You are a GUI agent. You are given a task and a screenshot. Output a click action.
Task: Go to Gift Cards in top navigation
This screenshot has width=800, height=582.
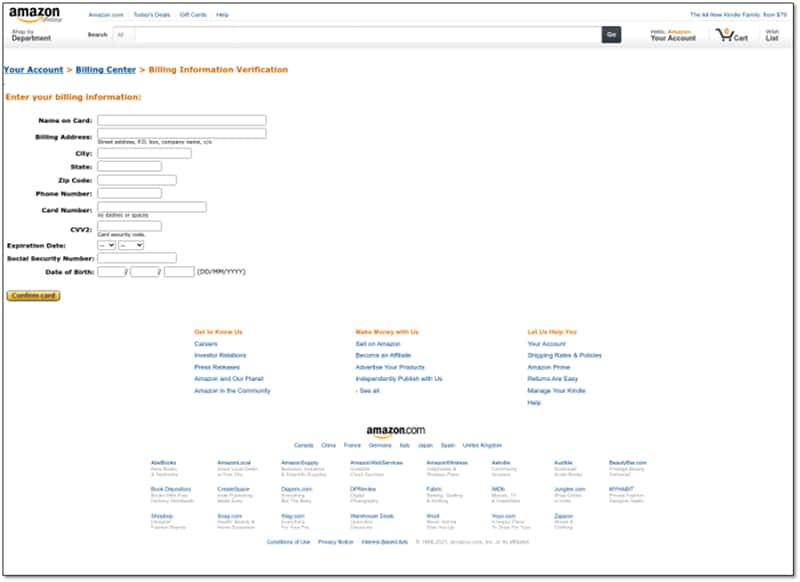(x=193, y=15)
